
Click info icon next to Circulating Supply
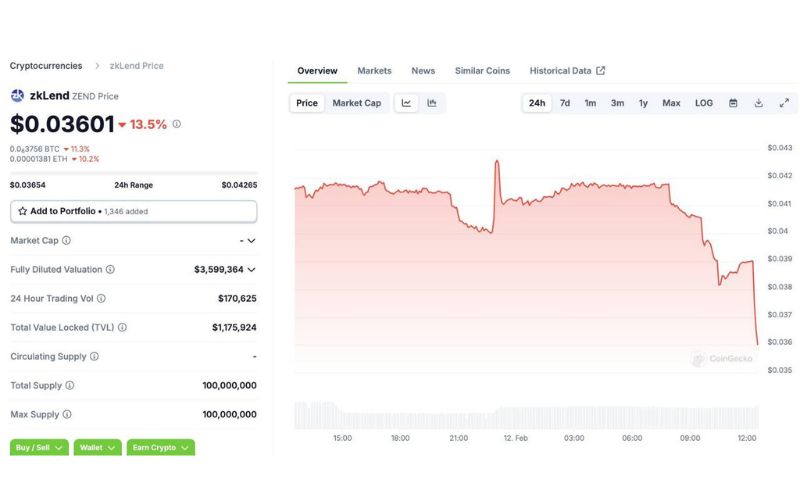tap(94, 356)
